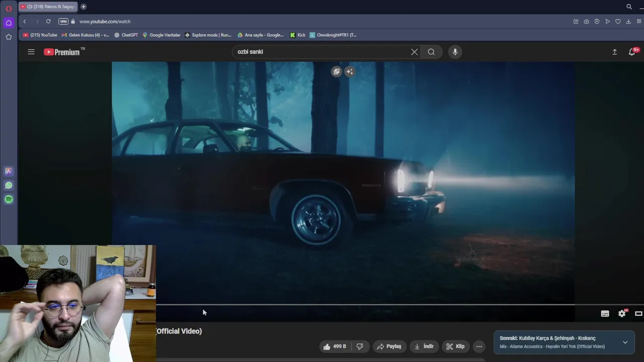Seek using the video progress bar

pyautogui.click(x=365, y=305)
